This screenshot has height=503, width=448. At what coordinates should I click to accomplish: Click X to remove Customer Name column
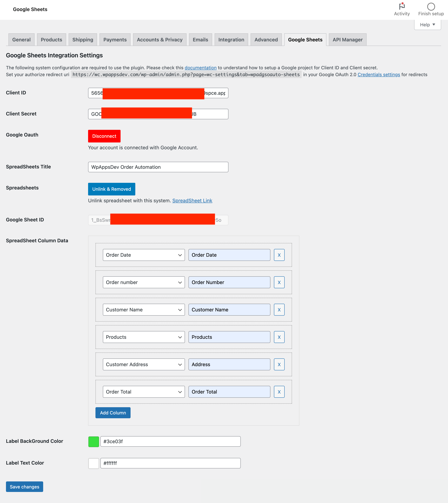[279, 310]
